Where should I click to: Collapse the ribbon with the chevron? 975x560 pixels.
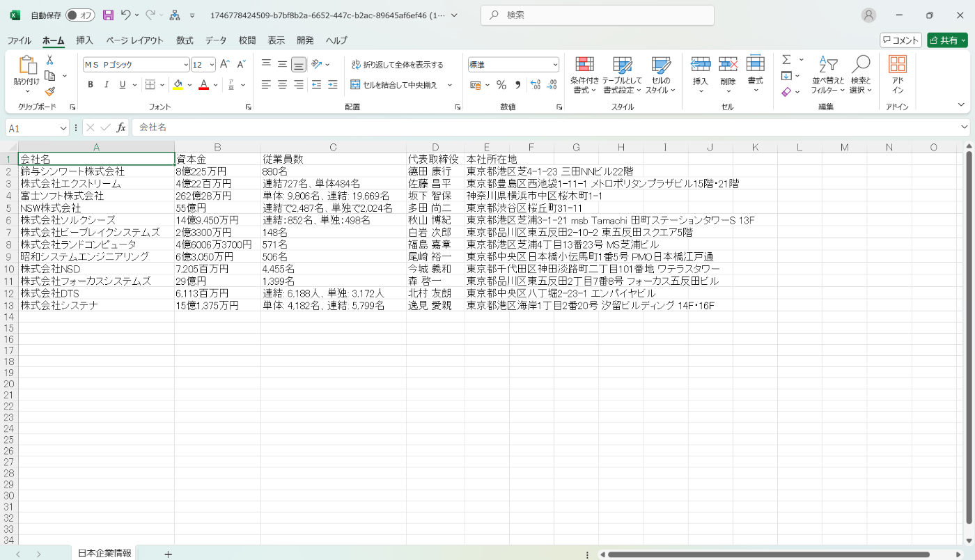[961, 105]
